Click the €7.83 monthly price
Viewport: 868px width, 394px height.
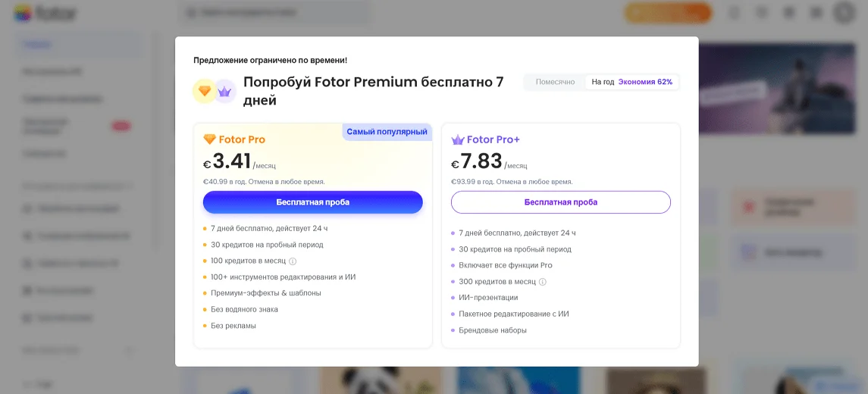(x=481, y=161)
